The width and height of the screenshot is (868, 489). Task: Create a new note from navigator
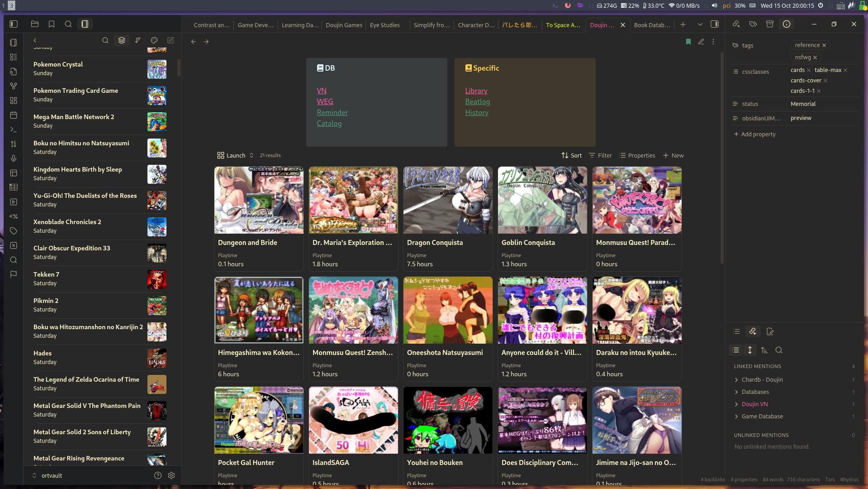[171, 40]
